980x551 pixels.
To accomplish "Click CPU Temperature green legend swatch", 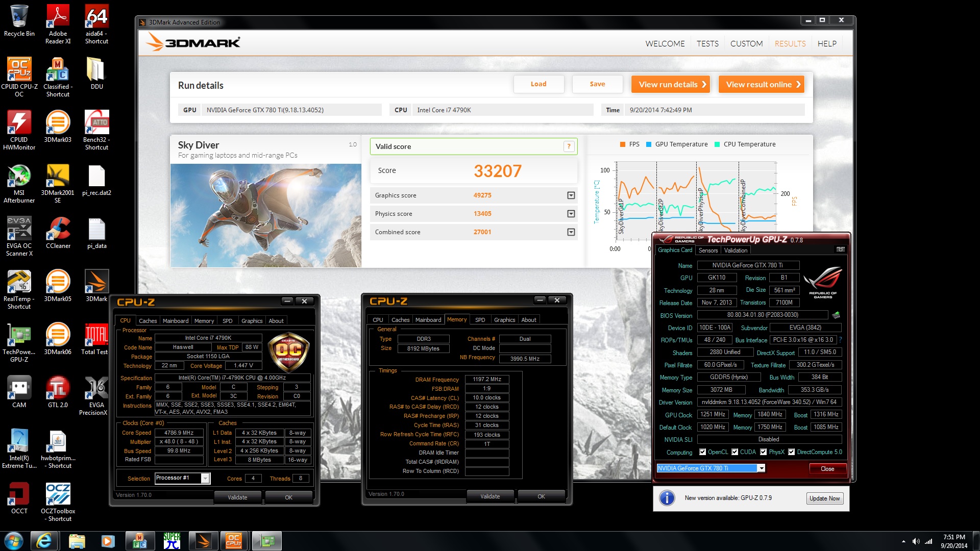I will [x=717, y=144].
